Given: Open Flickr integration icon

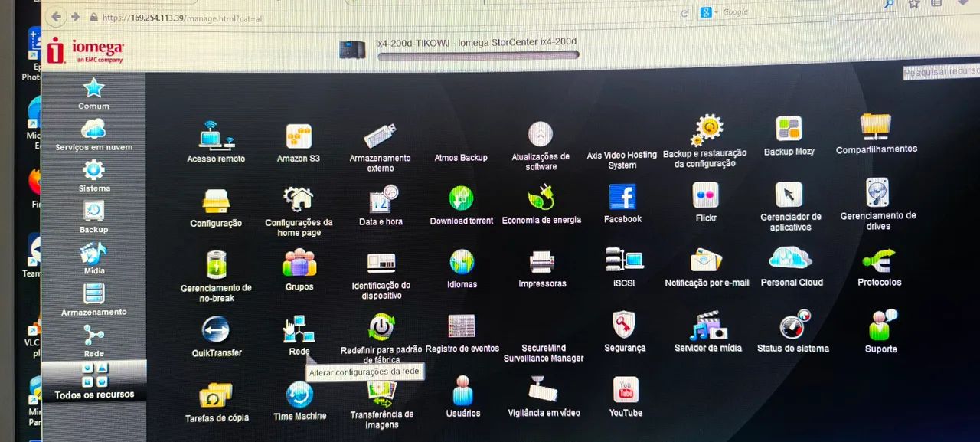Looking at the screenshot, I should click(x=705, y=195).
